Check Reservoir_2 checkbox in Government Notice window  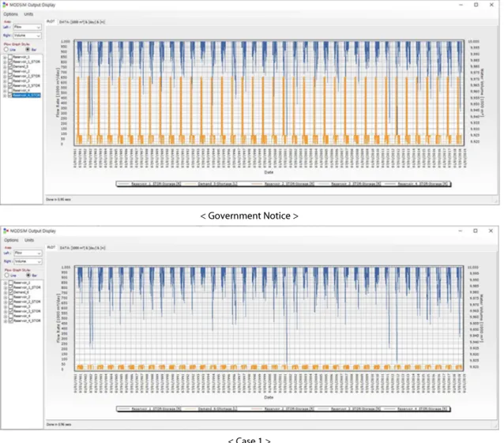coord(10,71)
